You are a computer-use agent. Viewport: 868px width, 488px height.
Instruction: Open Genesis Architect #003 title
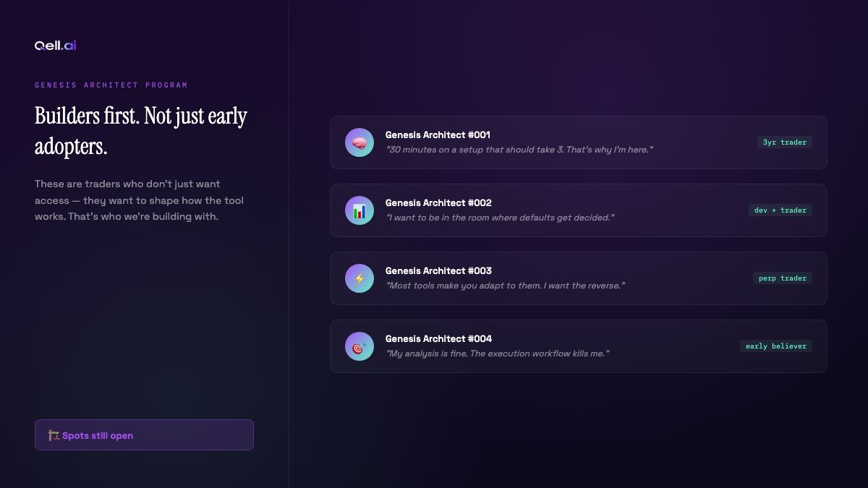coord(438,271)
